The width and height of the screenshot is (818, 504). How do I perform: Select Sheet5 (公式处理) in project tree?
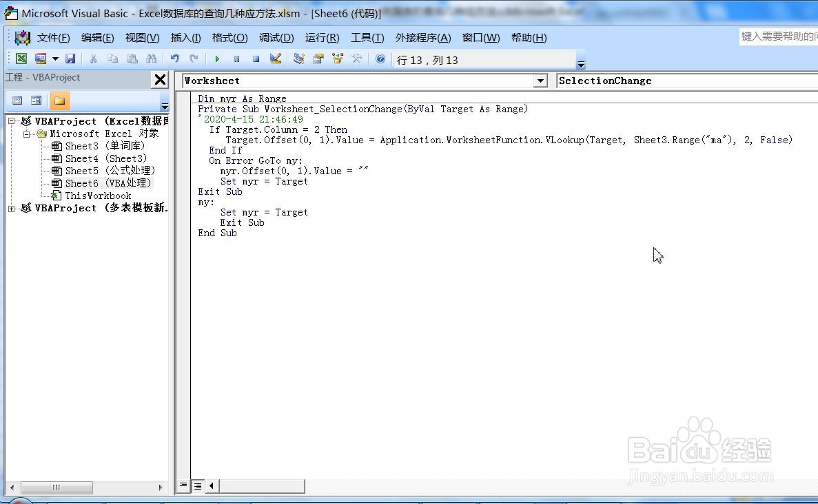tap(103, 171)
